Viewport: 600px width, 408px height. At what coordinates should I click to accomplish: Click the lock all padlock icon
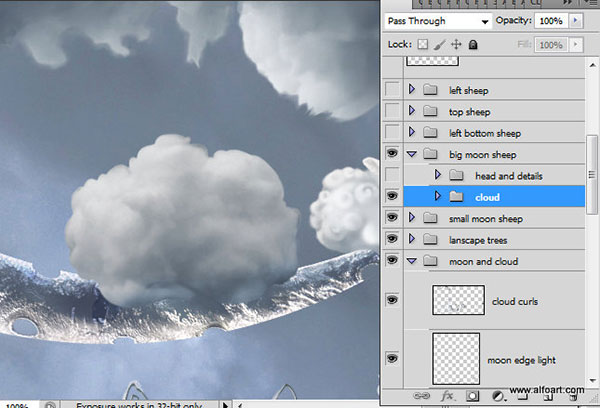(473, 44)
